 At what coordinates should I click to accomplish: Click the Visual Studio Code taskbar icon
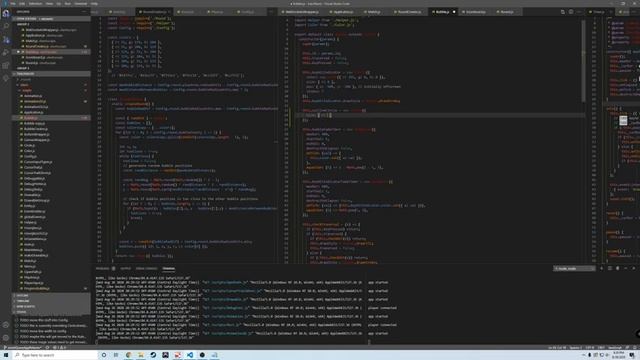(x=190, y=355)
